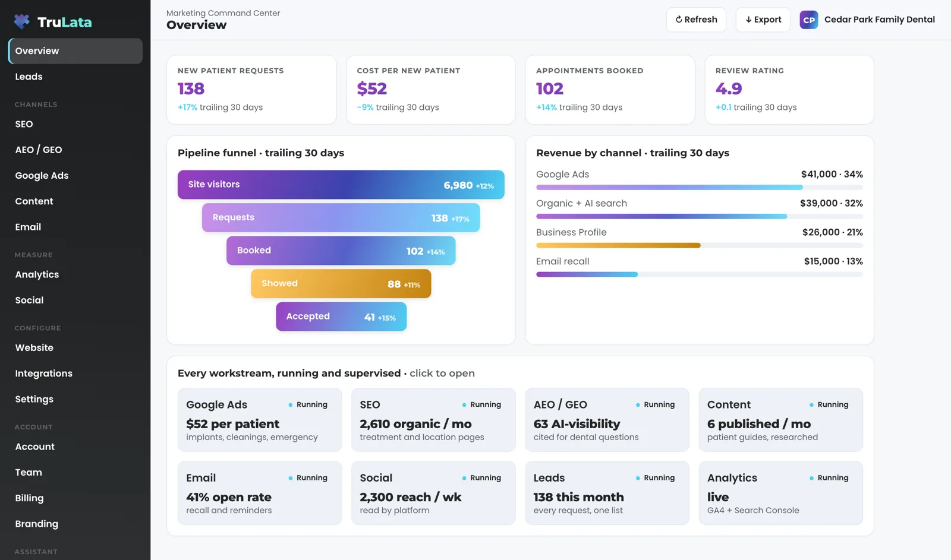Click the "$39,000 · 32%" revenue value
951x560 pixels.
831,203
